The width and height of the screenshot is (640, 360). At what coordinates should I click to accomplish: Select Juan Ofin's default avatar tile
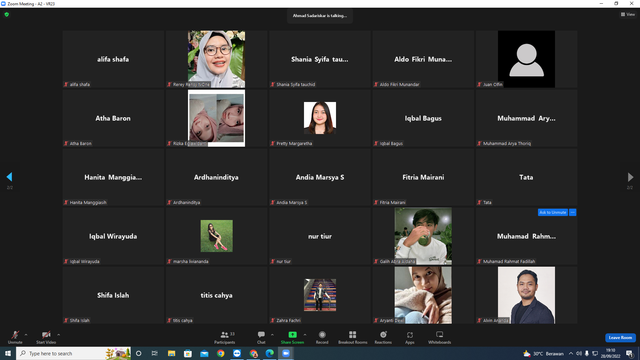tap(526, 59)
